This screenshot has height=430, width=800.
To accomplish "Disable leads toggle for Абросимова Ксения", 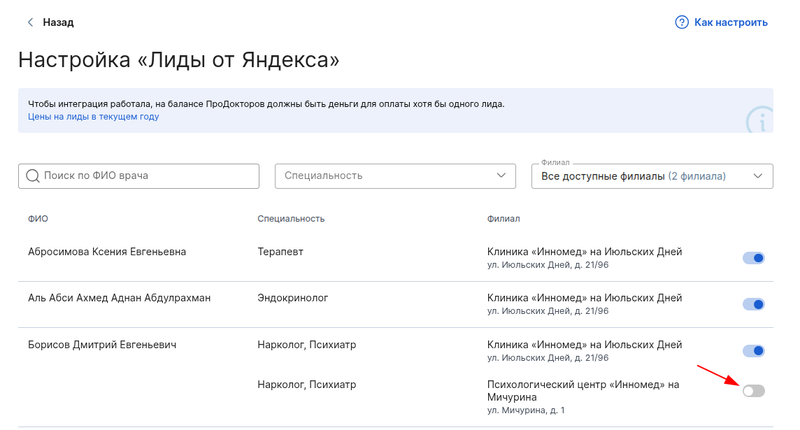I will pos(754,258).
